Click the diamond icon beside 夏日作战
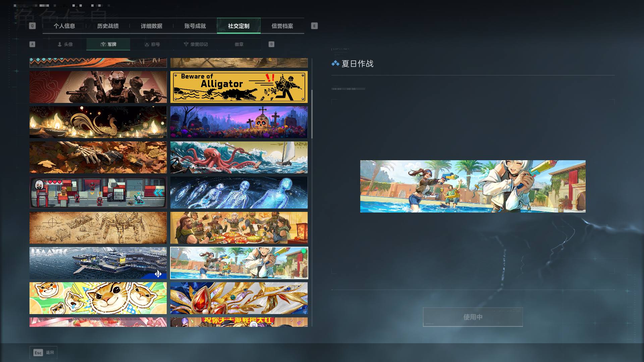 pos(335,63)
